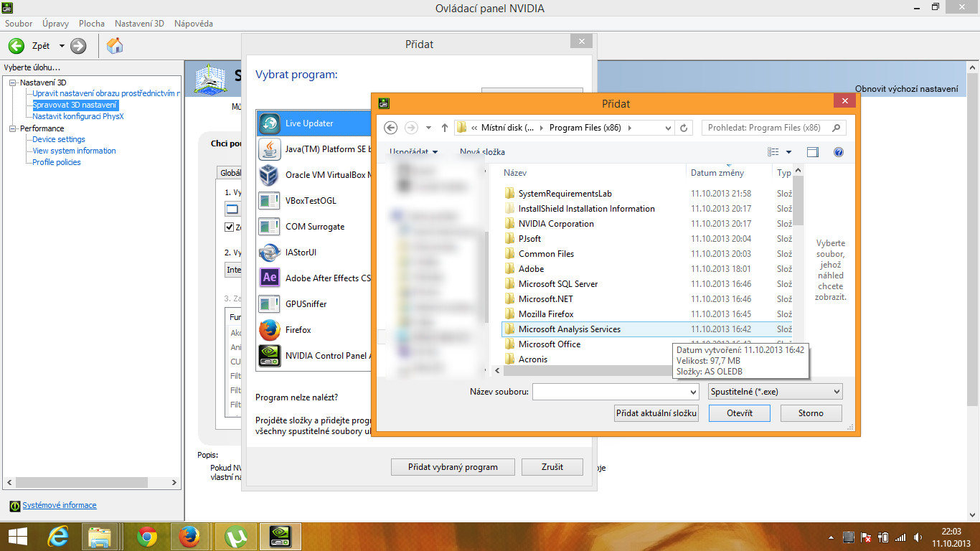The width and height of the screenshot is (980, 551).
Task: Open Device settings in task tree
Action: (x=59, y=139)
